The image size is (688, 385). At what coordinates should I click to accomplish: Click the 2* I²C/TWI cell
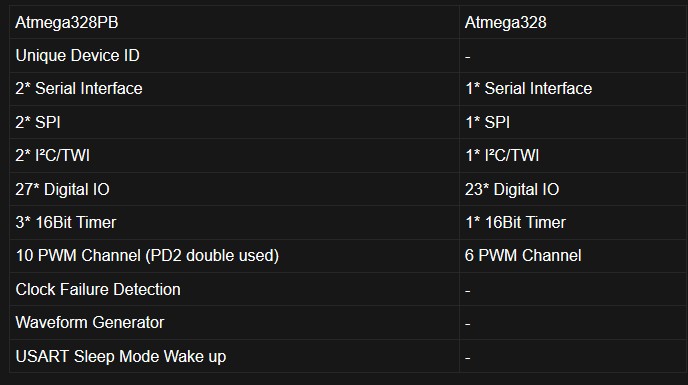234,155
